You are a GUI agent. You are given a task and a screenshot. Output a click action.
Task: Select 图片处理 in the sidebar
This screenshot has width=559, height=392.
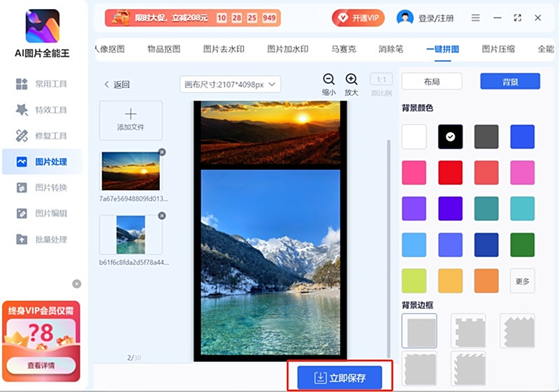pos(42,162)
